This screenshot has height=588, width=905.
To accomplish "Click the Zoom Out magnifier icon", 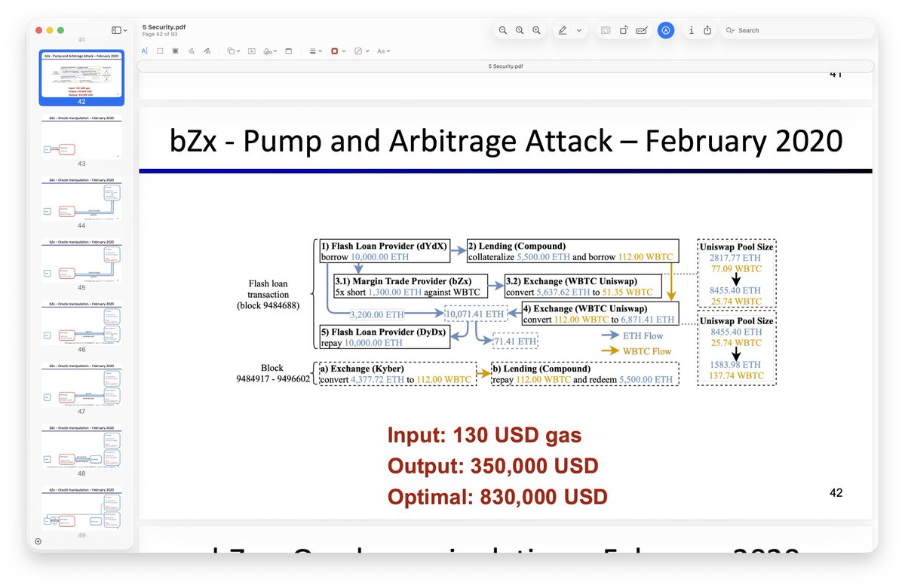I will 503,30.
